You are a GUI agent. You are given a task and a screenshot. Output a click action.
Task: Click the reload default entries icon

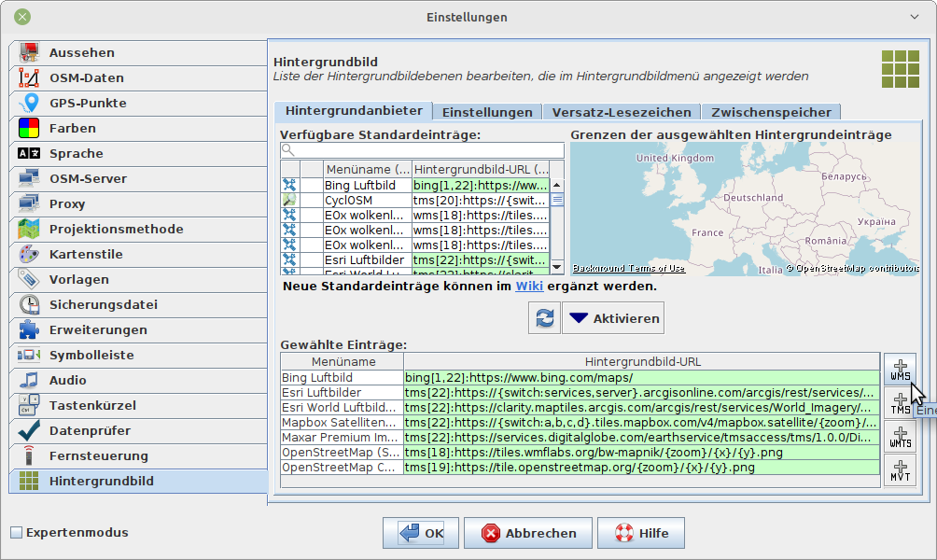point(543,318)
